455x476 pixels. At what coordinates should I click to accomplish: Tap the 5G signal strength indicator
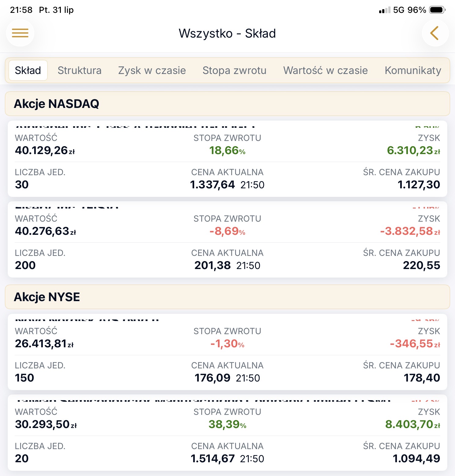(x=385, y=10)
